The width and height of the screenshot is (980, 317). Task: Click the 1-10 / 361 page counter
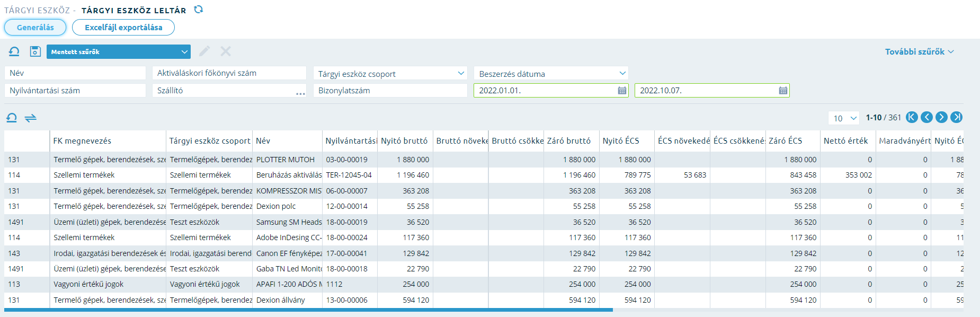883,118
